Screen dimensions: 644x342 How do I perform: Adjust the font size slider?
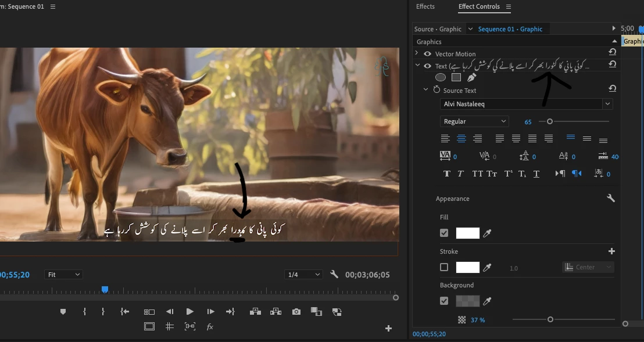coord(549,121)
